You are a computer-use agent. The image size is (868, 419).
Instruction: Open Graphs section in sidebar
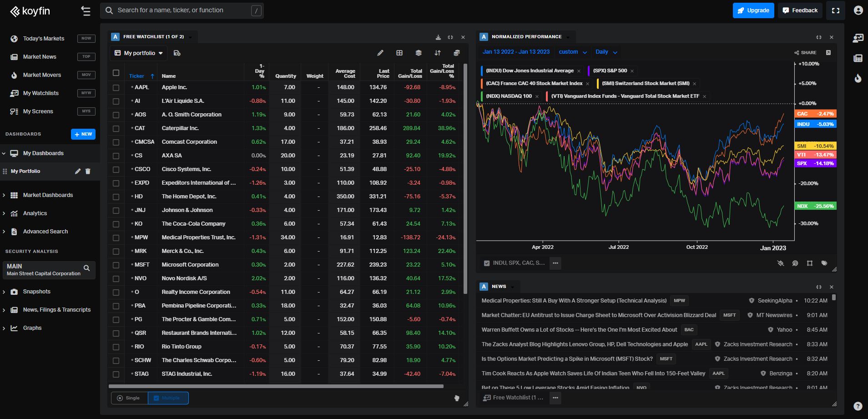point(32,328)
